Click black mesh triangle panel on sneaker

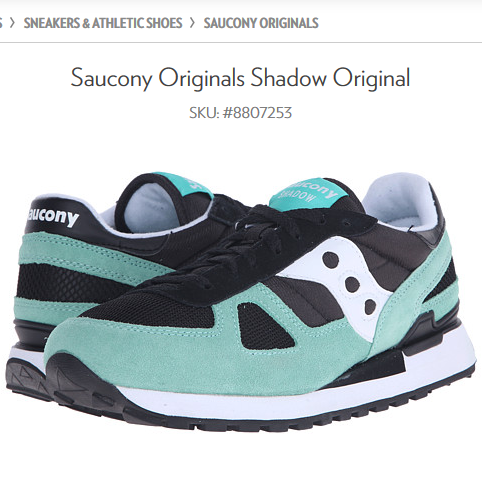(263, 328)
